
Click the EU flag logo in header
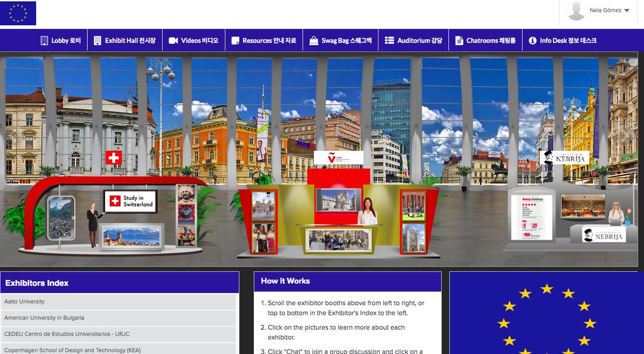point(18,13)
